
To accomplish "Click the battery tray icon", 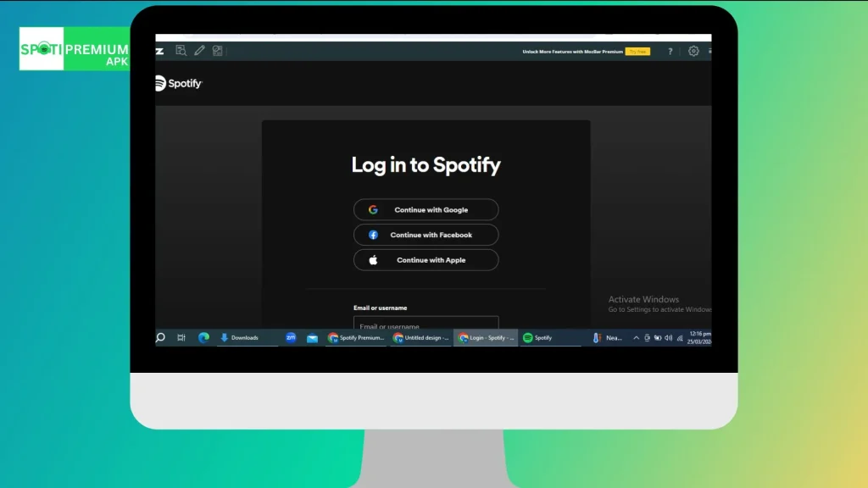I will pos(658,337).
